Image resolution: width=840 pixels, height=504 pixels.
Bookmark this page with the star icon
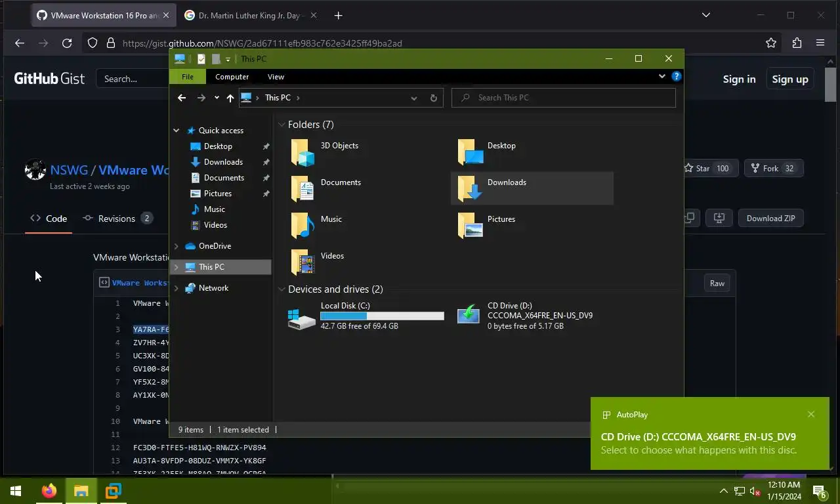coord(771,43)
